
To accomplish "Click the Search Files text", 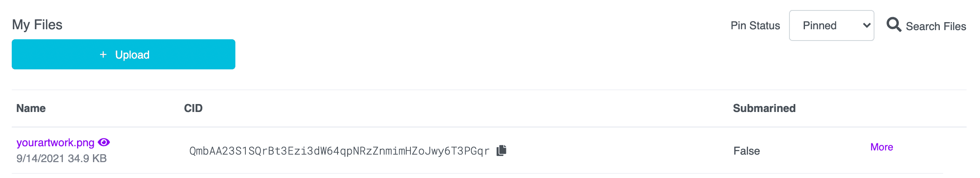I will (936, 26).
